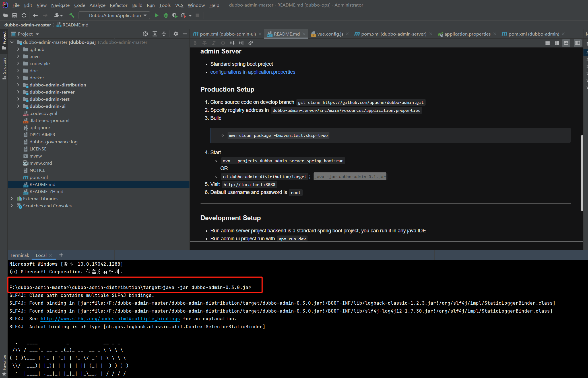Toggle the Structure tool window side tab
Screen dimensions: 588x378
point(4,68)
